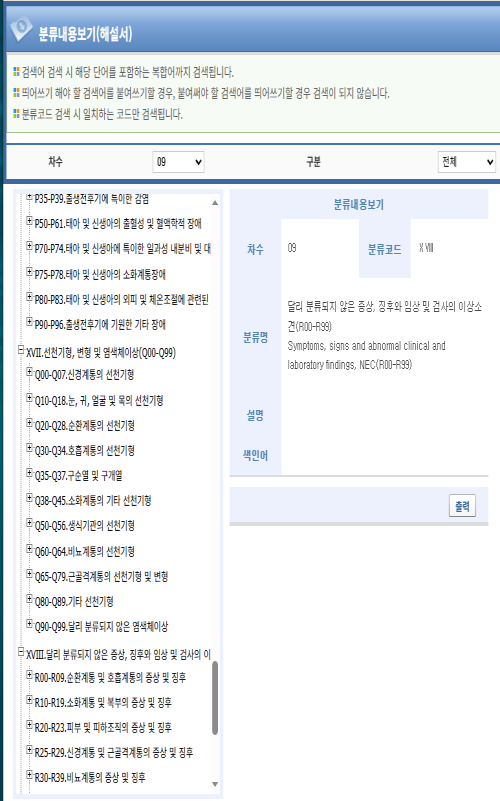Expand the Q00-Q07 신경계통의 선천기형 node
The height and width of the screenshot is (801, 500).
click(x=30, y=372)
